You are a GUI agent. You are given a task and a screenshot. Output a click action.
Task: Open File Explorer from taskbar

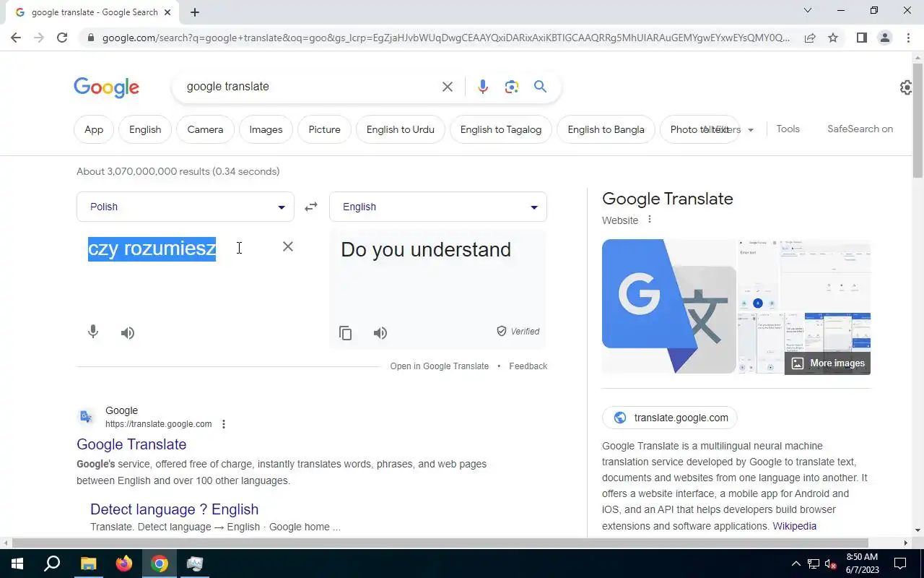(x=88, y=564)
